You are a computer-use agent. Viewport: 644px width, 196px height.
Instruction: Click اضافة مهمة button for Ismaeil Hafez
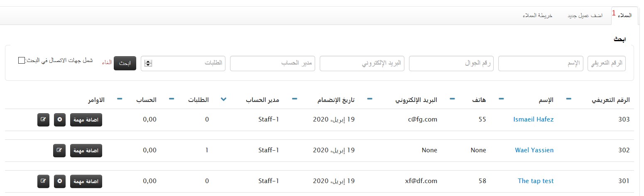tap(86, 119)
